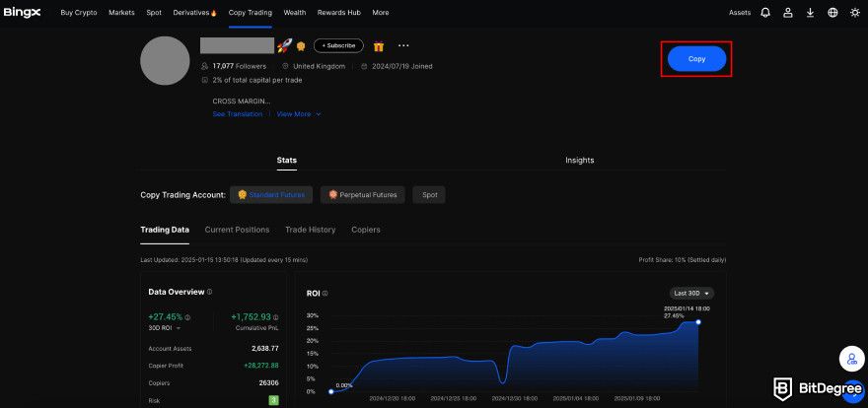The width and height of the screenshot is (868, 408).
Task: Open Last 30D period dropdown
Action: pos(691,293)
